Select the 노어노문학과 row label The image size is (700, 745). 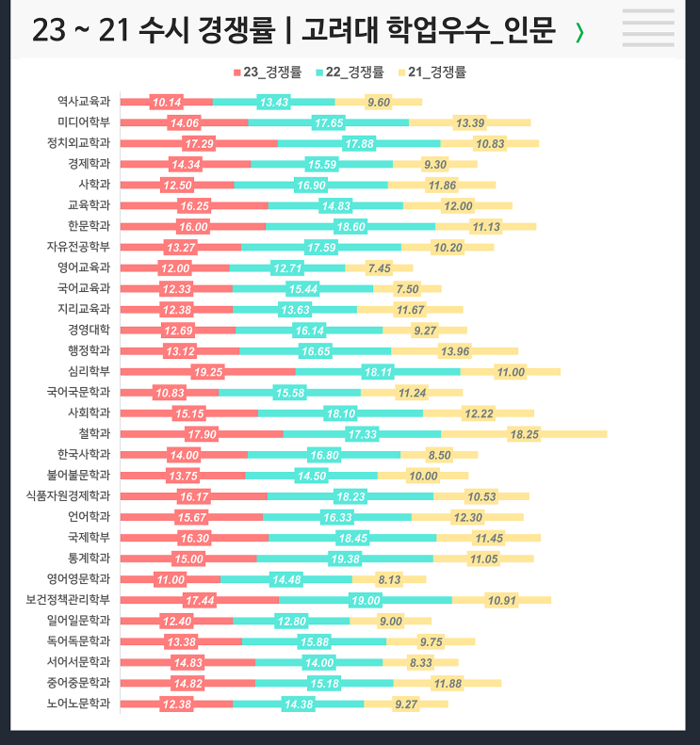(78, 704)
